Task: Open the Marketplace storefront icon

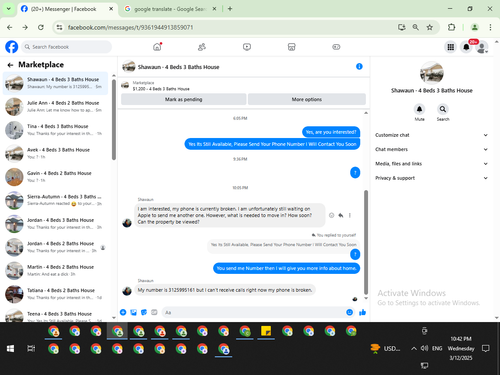Action: tap(291, 47)
